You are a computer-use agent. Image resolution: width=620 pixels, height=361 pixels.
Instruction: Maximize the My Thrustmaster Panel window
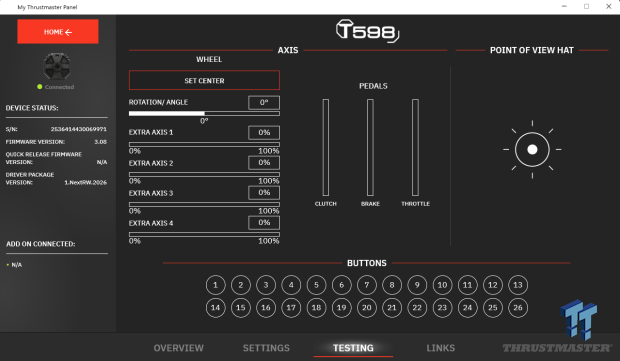pyautogui.click(x=586, y=7)
